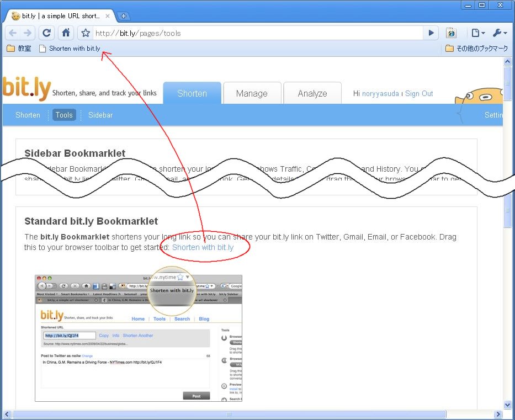Click the Sign Out link
Screen dimensions: 515x420
(419, 94)
